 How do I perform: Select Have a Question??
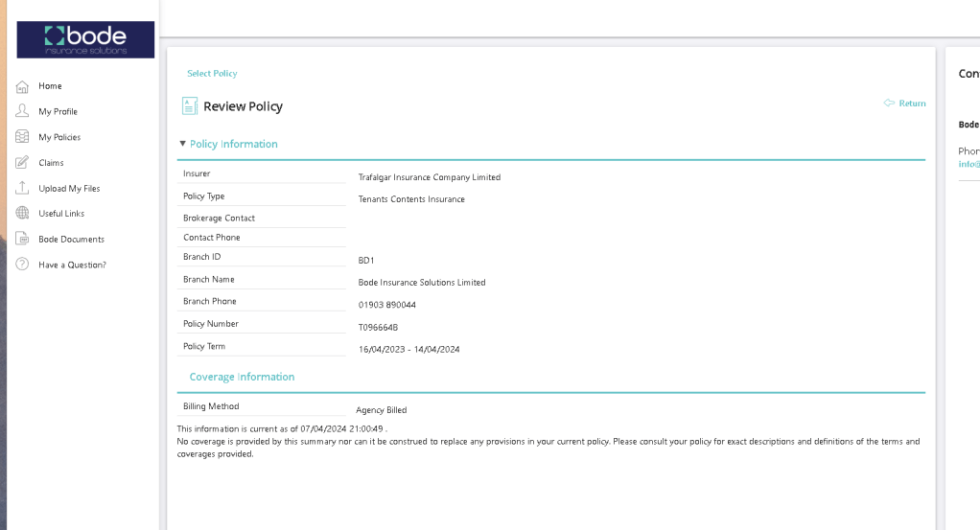(73, 265)
